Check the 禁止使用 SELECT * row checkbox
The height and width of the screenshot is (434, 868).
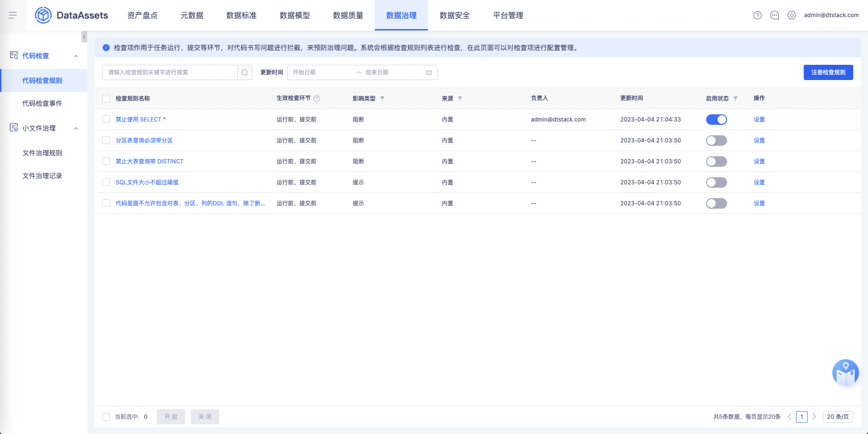(106, 119)
